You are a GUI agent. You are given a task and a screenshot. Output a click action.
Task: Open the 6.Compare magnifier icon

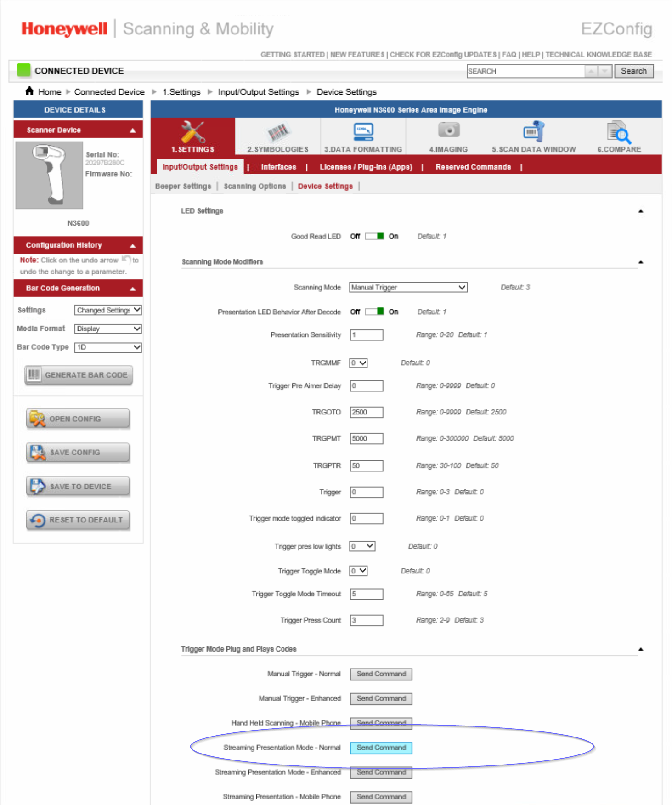pos(619,136)
